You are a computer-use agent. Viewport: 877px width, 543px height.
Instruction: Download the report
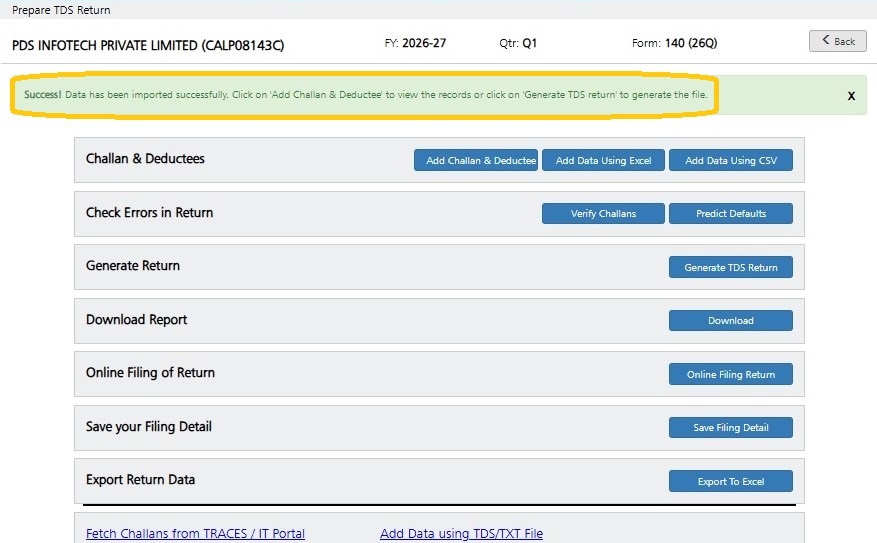[730, 320]
